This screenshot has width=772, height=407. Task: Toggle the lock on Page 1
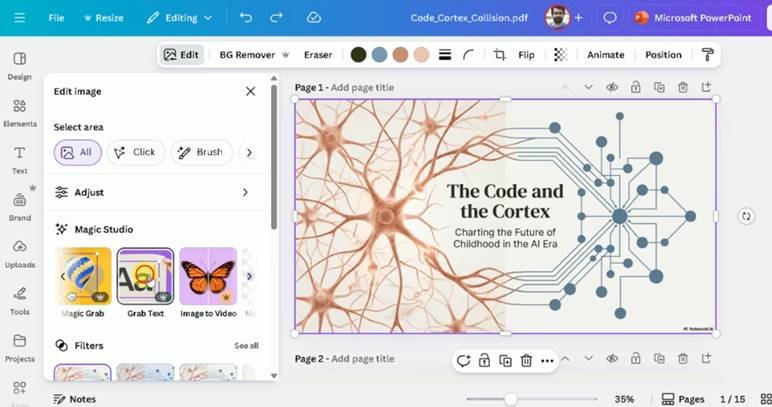pyautogui.click(x=636, y=88)
